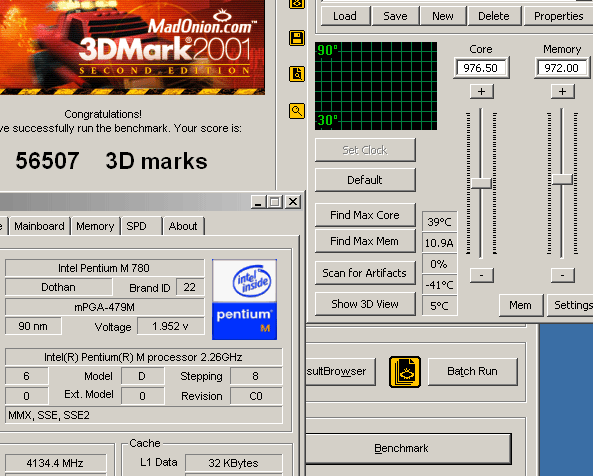593x476 pixels.
Task: Click the 39°C temperature readout
Action: [x=439, y=222]
